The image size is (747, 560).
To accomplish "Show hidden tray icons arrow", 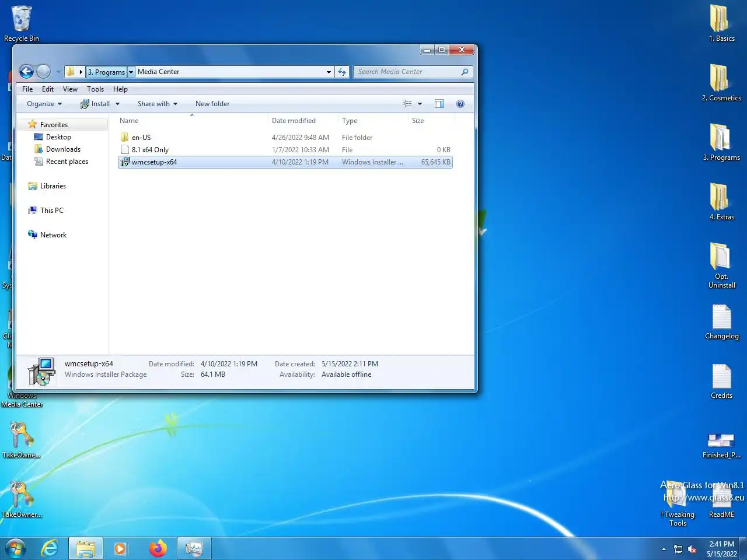I will [x=664, y=549].
